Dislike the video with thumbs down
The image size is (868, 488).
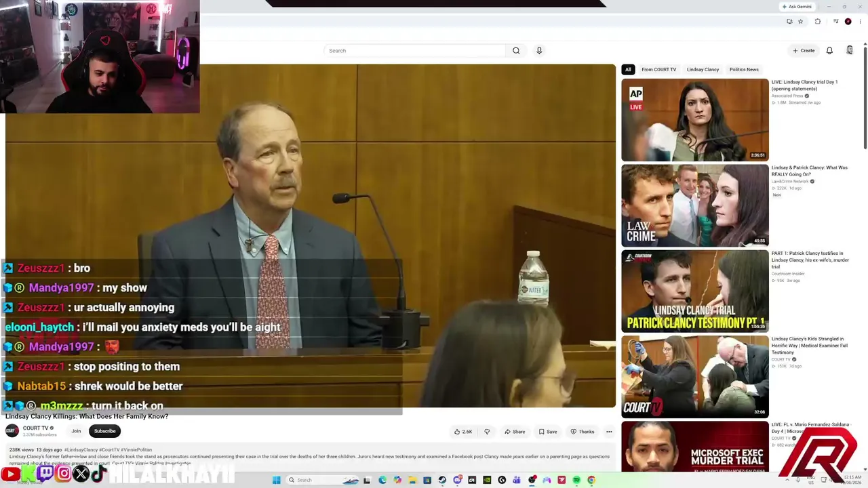click(487, 432)
